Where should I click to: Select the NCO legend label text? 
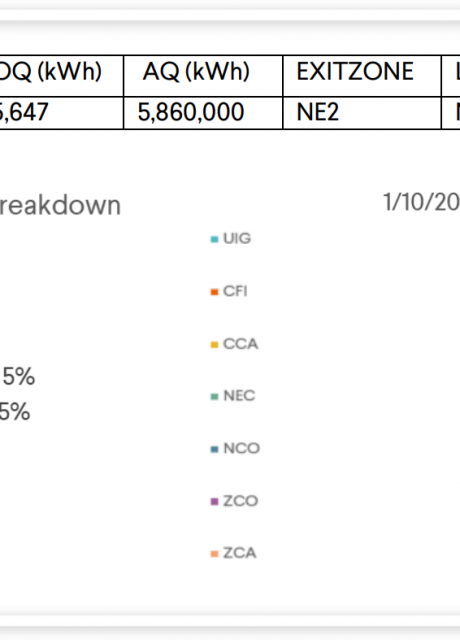[x=242, y=448]
